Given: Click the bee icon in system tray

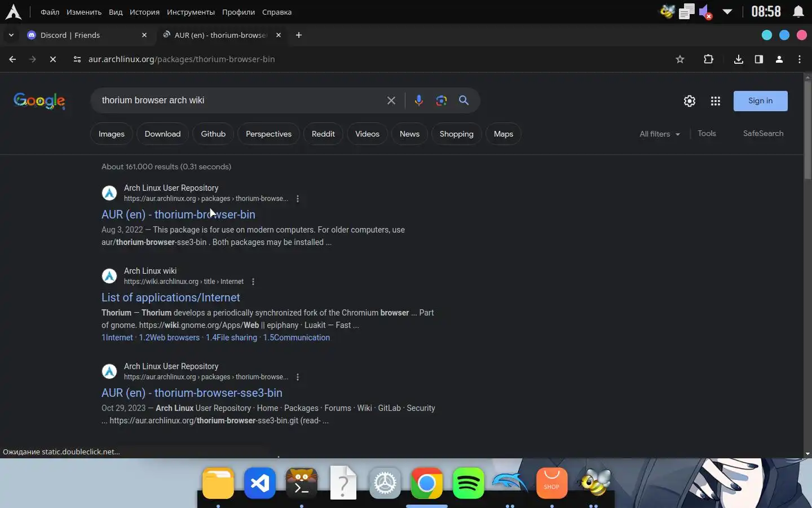Looking at the screenshot, I should pyautogui.click(x=668, y=11).
